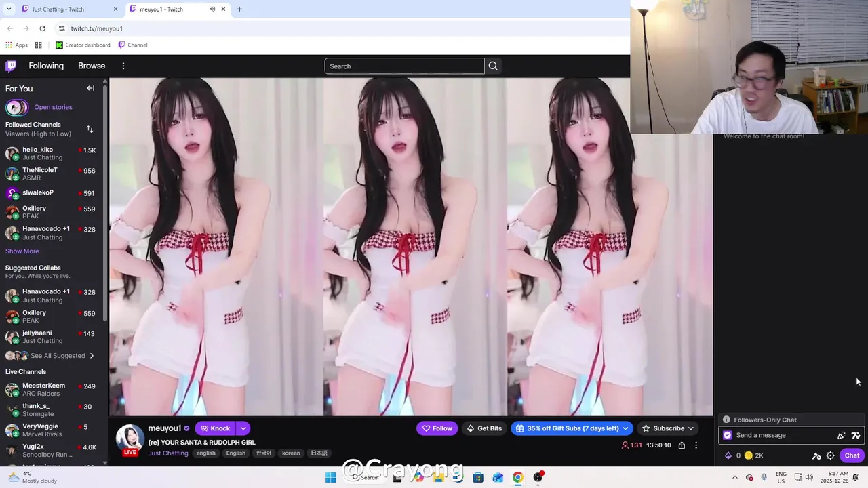Open See All Suggested collabs arrow
Image resolution: width=868 pixels, height=488 pixels.
(x=92, y=355)
